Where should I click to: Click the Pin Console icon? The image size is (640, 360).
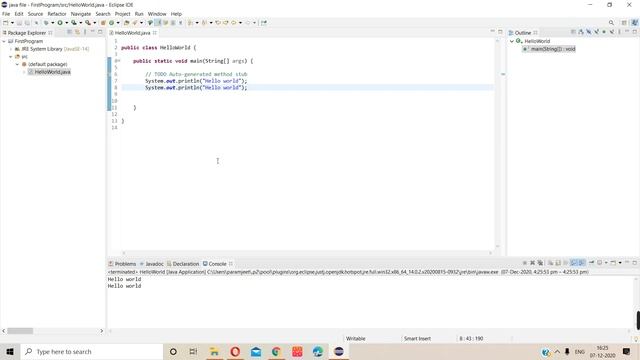point(591,263)
